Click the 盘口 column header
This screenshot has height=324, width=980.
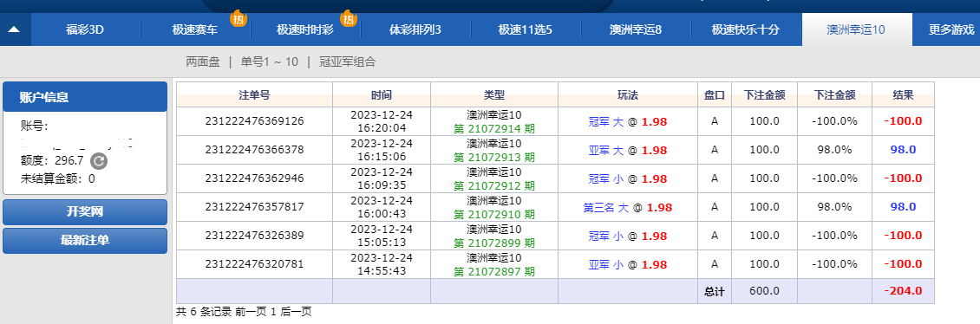click(715, 95)
